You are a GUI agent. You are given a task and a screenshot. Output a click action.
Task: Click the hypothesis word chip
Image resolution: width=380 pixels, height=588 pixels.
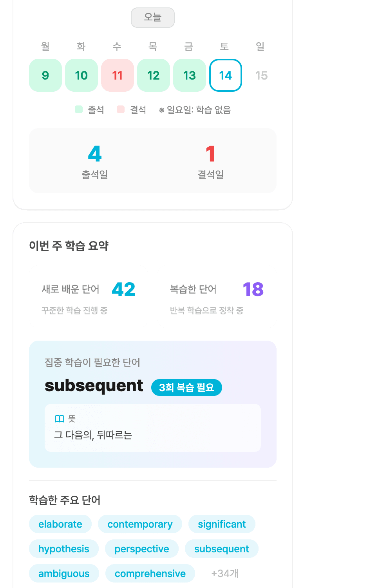click(64, 549)
